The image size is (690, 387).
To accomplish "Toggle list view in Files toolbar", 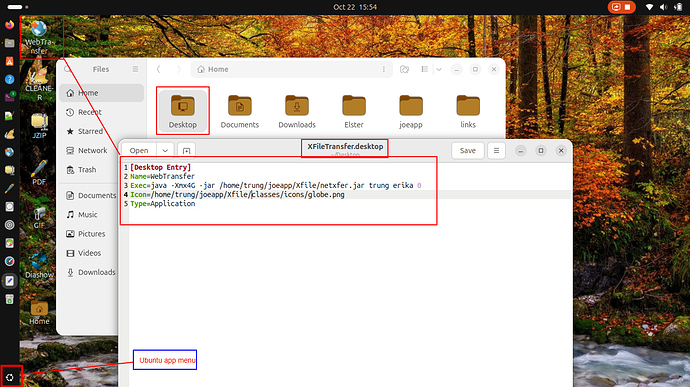I will coord(425,69).
